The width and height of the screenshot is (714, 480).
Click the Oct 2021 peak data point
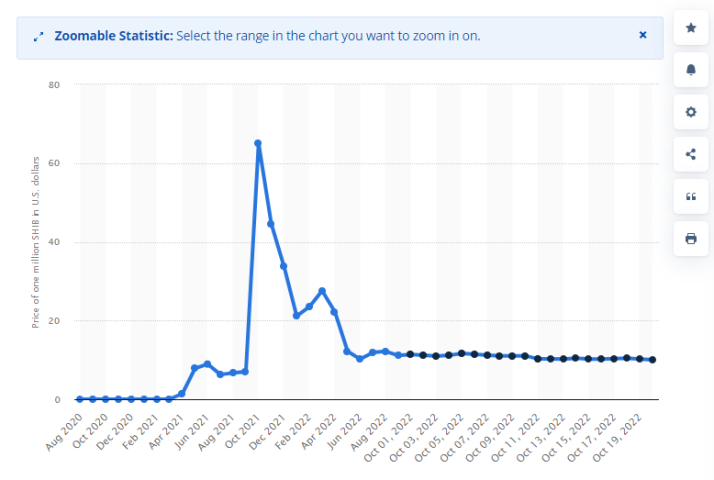(258, 143)
